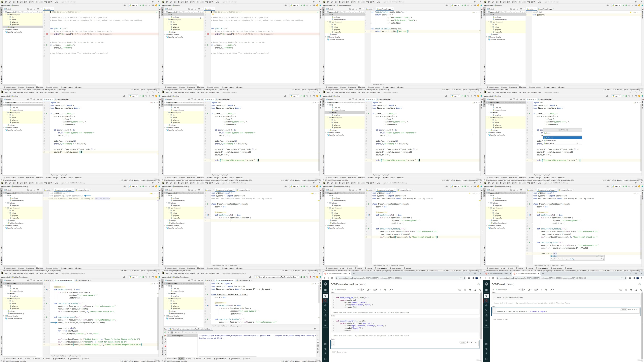Open run configuration dropdown 'Python tests for test_transformations'
Viewport: 644px width, 362px height.
tap(277, 277)
